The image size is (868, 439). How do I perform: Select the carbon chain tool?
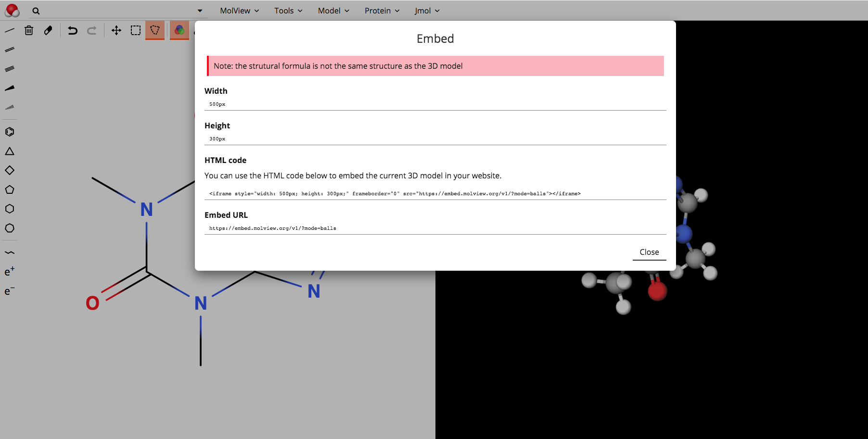click(10, 252)
